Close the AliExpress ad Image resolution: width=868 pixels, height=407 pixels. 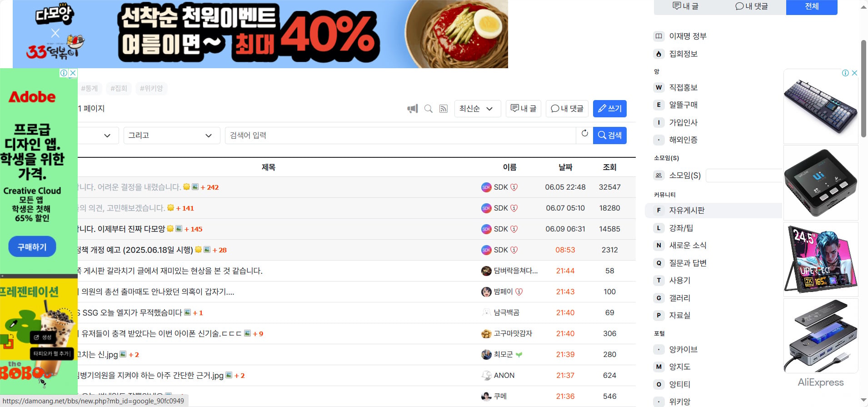point(854,73)
